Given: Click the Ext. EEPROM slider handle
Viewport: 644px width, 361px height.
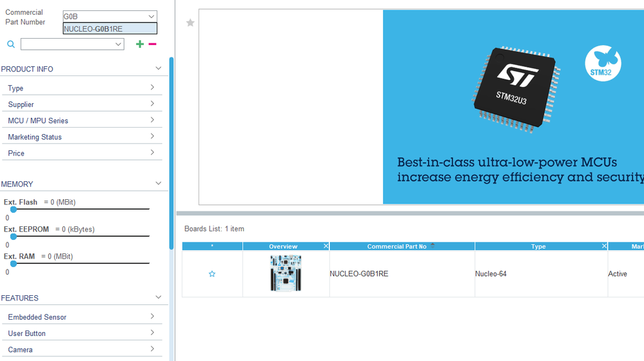Looking at the screenshot, I should (14, 237).
